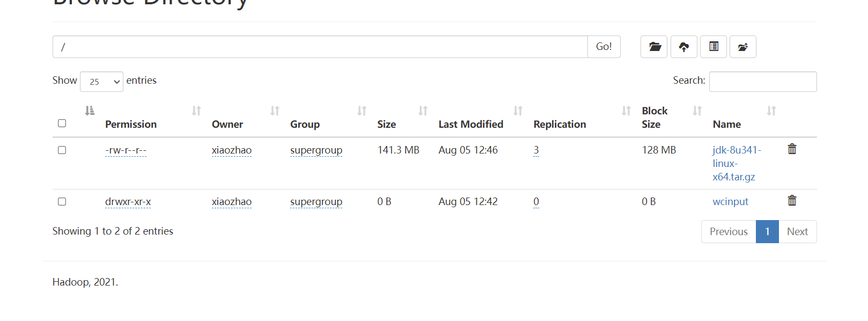Sort table by Permission column
Screen dimensions: 868x321
pyautogui.click(x=131, y=124)
